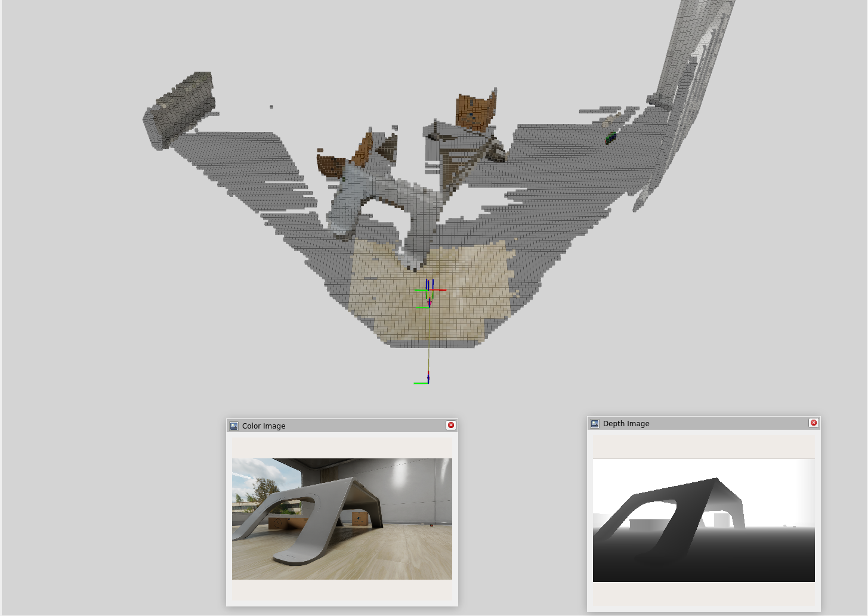Click the Depth Image panel icon
This screenshot has width=868, height=616.
[595, 424]
